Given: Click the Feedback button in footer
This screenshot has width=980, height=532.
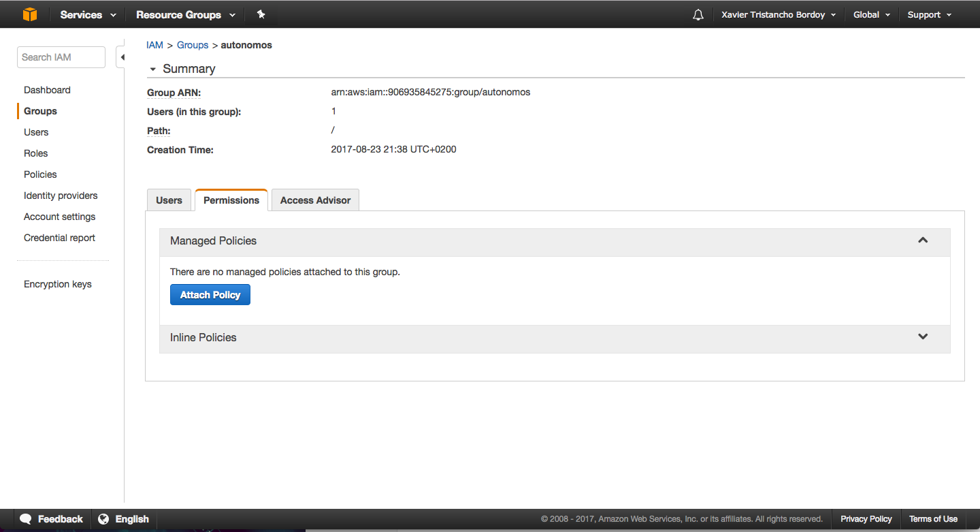Looking at the screenshot, I should (x=52, y=519).
